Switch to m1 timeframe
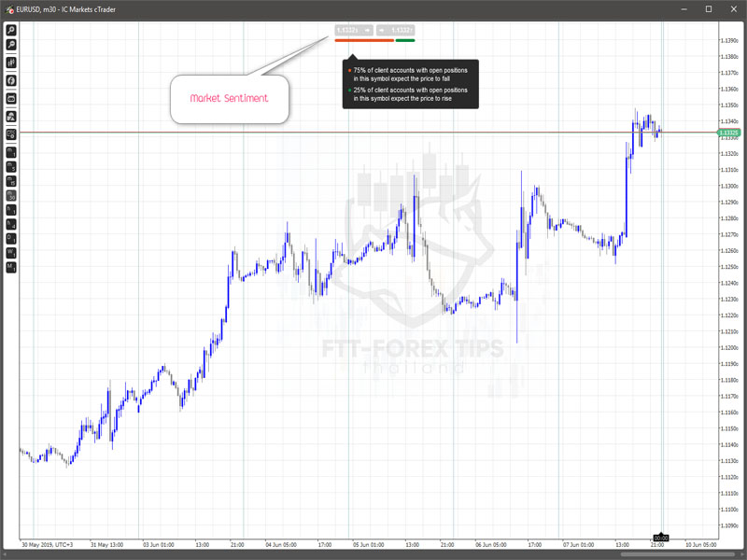Image resolution: width=747 pixels, height=560 pixels. point(11,152)
